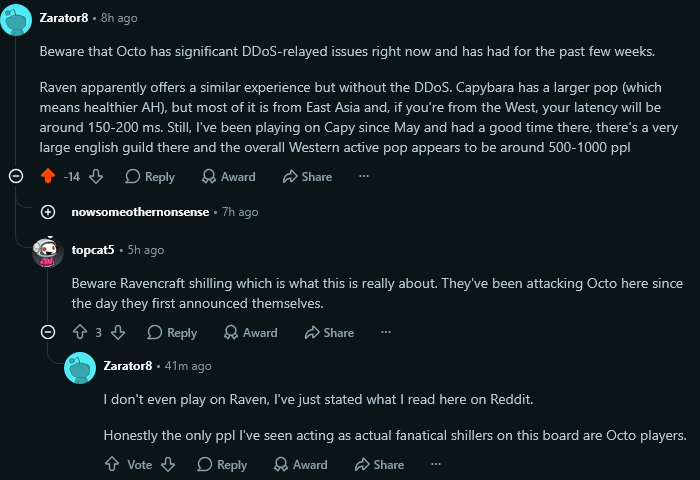Remove upvote on Zarator8's top comment

tap(48, 176)
